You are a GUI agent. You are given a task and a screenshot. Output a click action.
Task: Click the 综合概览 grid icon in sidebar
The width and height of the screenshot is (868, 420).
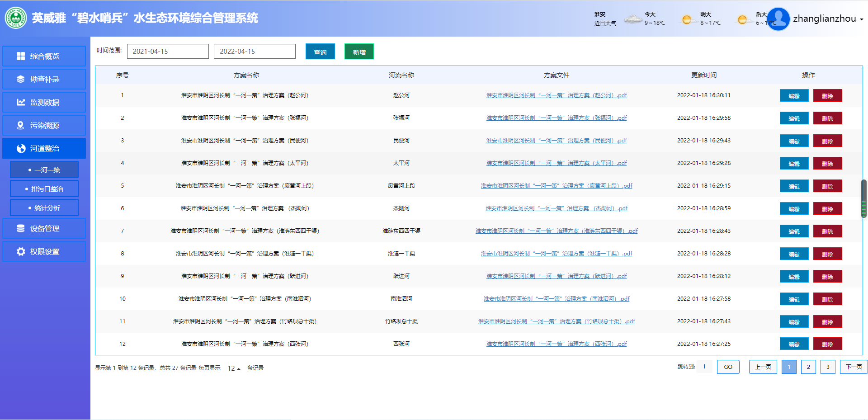[x=21, y=56]
